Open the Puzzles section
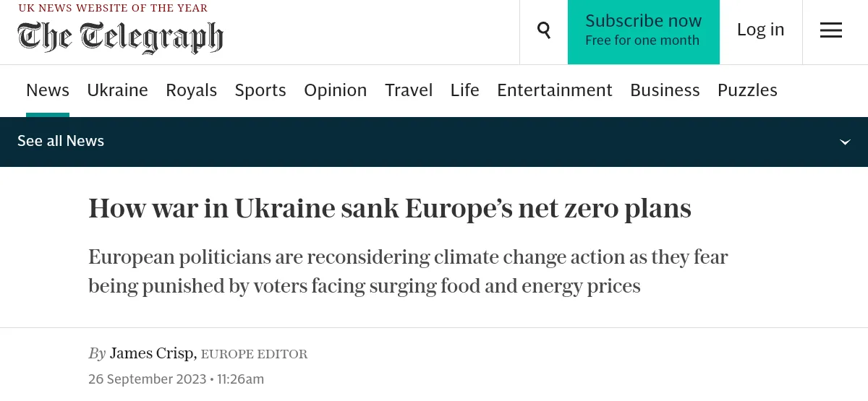The image size is (868, 401). [747, 90]
